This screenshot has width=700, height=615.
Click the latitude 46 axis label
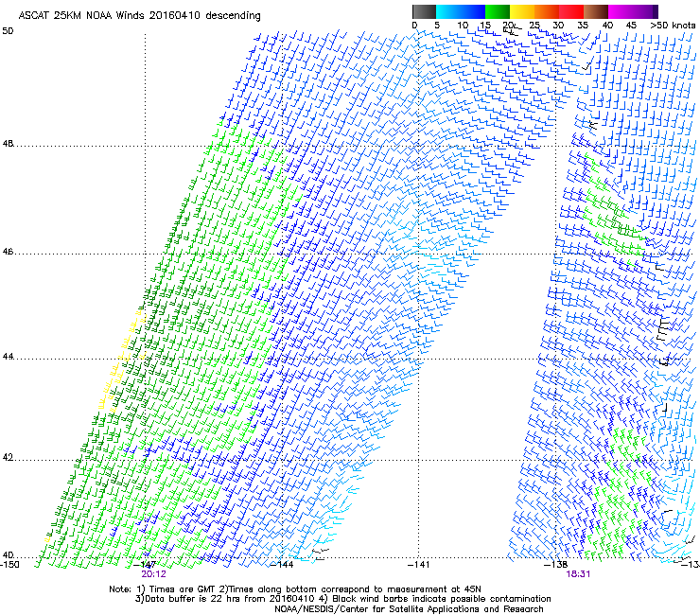pyautogui.click(x=8, y=252)
